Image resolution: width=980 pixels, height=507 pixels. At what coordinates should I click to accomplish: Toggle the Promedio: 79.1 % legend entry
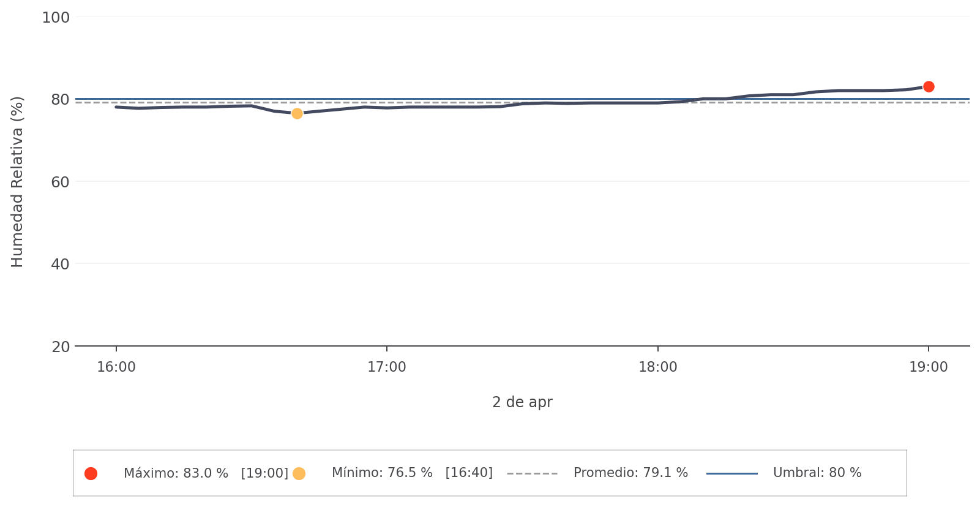click(x=630, y=473)
